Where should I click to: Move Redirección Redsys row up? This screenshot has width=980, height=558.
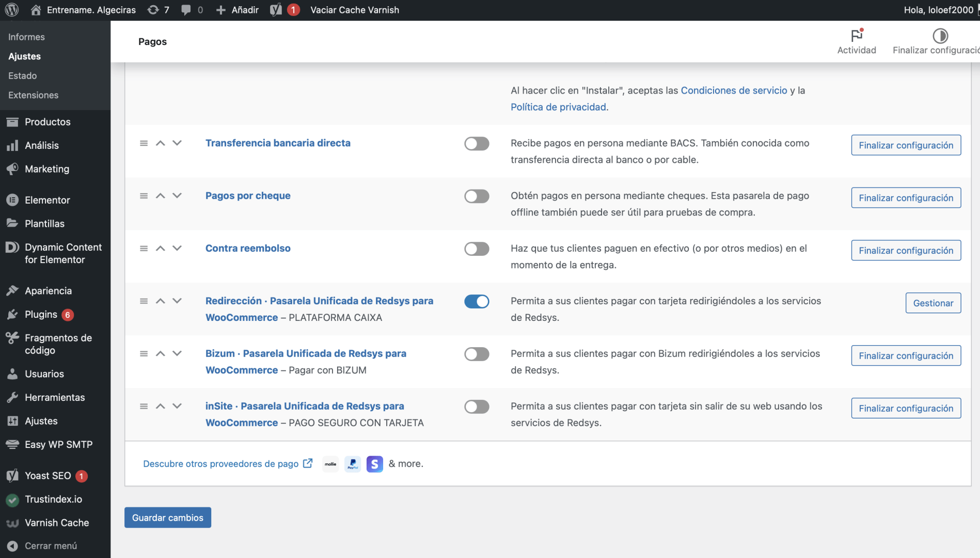pyautogui.click(x=161, y=301)
